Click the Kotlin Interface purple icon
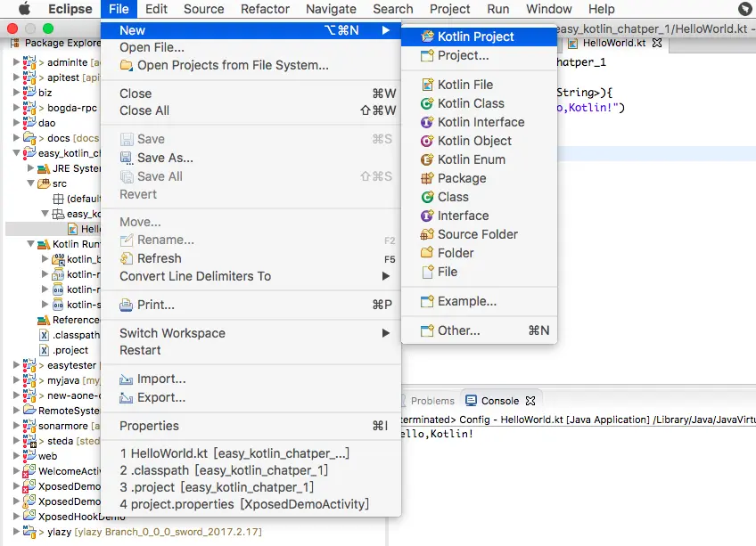 [427, 122]
